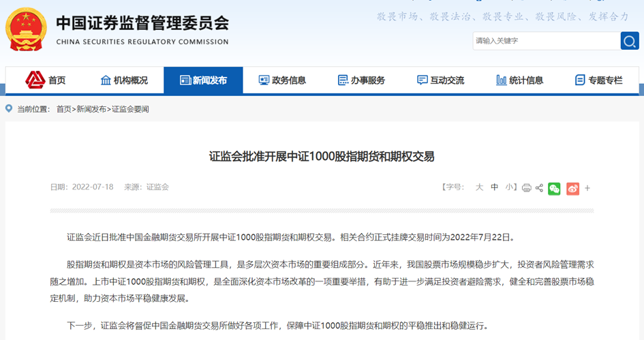
Task: Set font size to large (大)
Action: [x=479, y=187]
